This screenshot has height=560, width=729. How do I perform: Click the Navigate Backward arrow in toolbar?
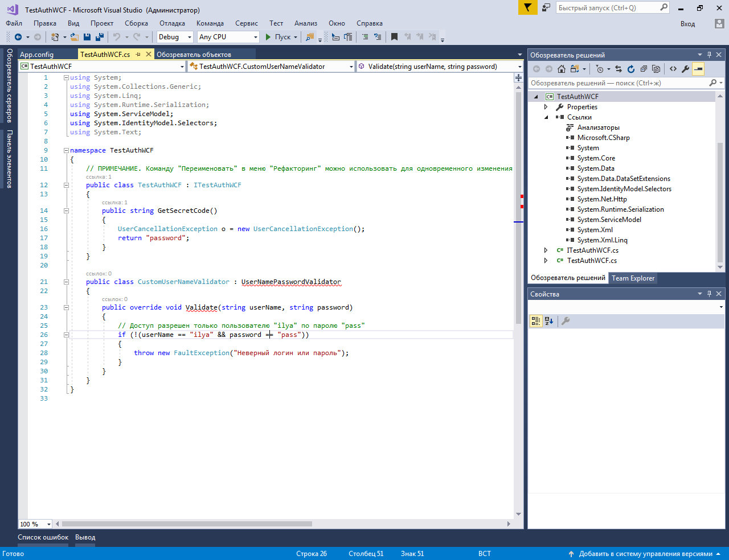click(18, 37)
